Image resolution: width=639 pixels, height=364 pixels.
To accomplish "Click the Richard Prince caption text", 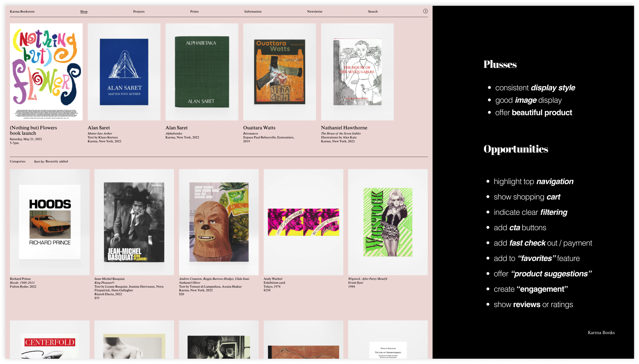I will 20,279.
